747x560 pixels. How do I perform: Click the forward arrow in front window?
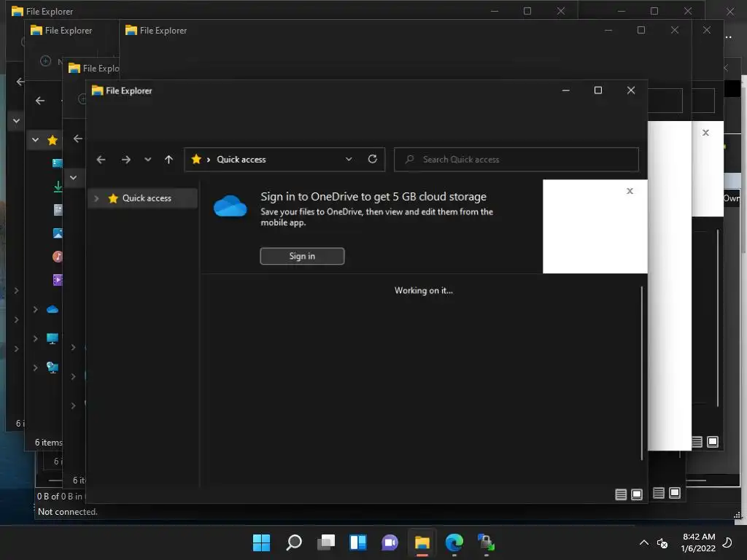pyautogui.click(x=125, y=160)
